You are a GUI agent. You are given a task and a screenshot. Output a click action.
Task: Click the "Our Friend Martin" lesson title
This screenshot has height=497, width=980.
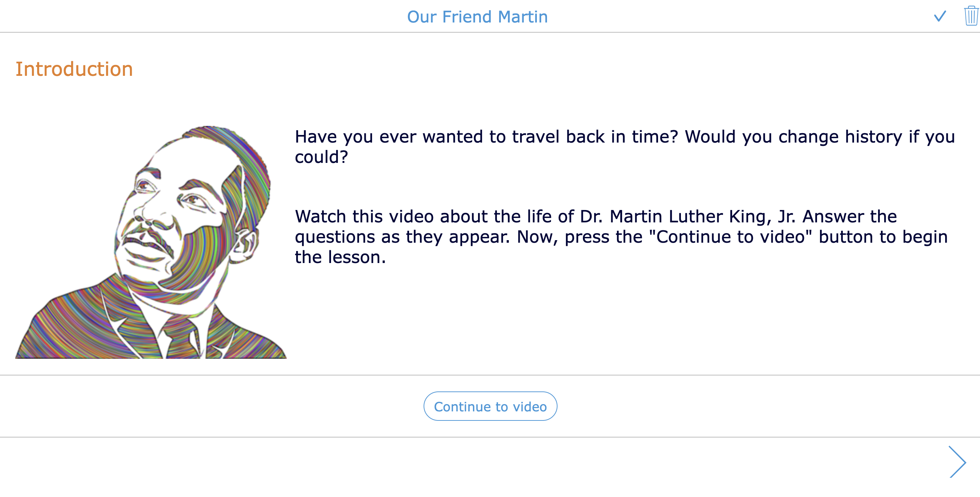click(x=477, y=17)
